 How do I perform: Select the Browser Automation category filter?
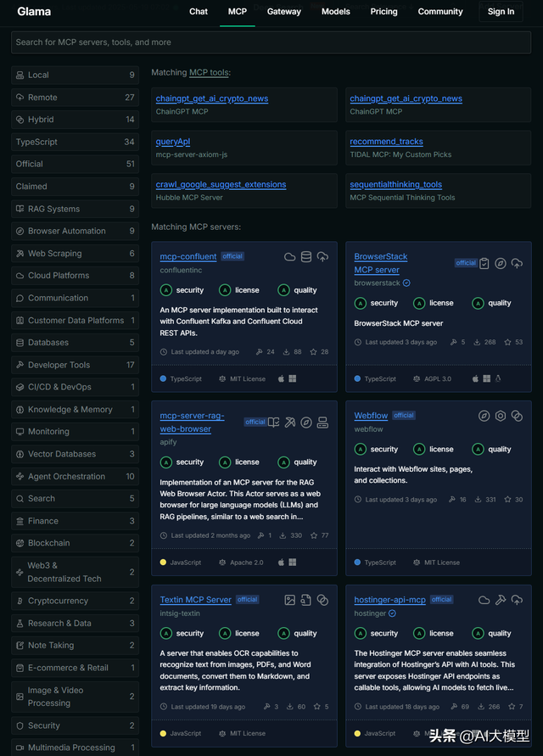(75, 231)
